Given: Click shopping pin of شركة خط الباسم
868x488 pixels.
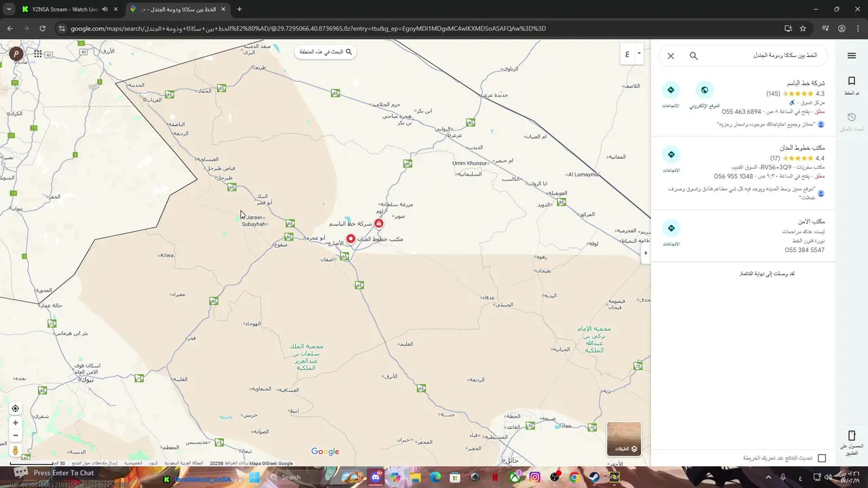Looking at the screenshot, I should 379,223.
